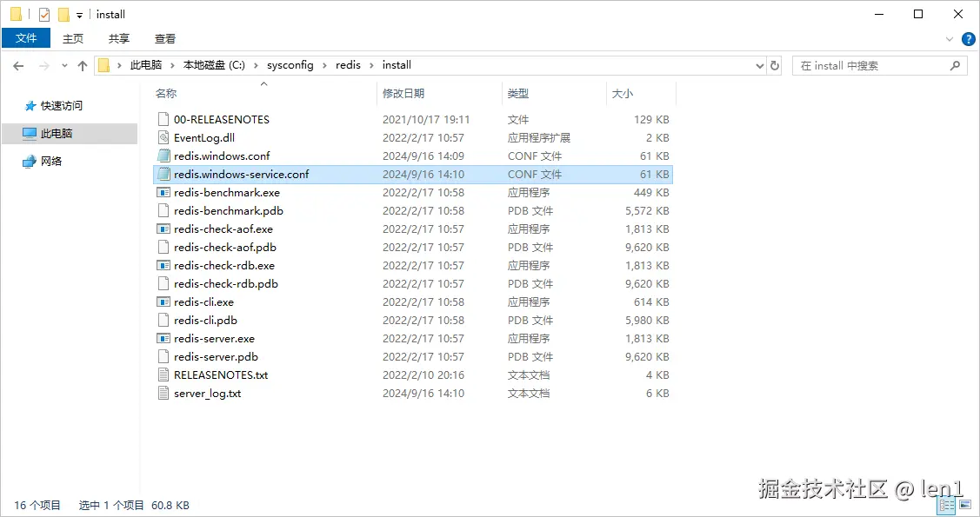The width and height of the screenshot is (980, 517).
Task: Click the EventLog.dll file icon
Action: (163, 137)
